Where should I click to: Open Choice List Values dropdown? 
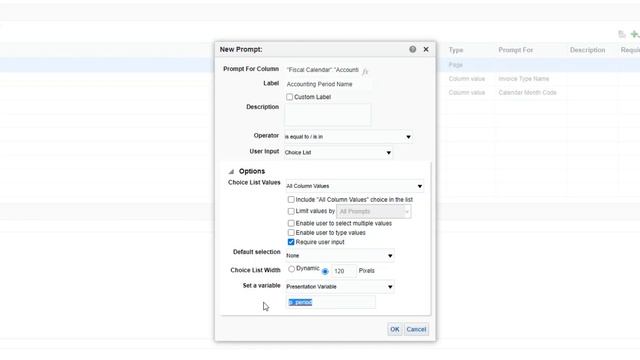tap(355, 186)
